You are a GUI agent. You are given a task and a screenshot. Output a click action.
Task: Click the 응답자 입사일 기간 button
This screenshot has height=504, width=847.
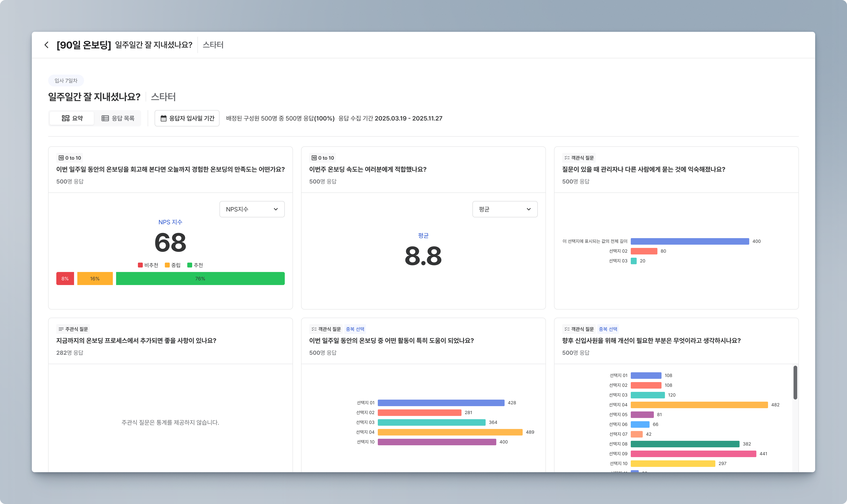point(187,118)
